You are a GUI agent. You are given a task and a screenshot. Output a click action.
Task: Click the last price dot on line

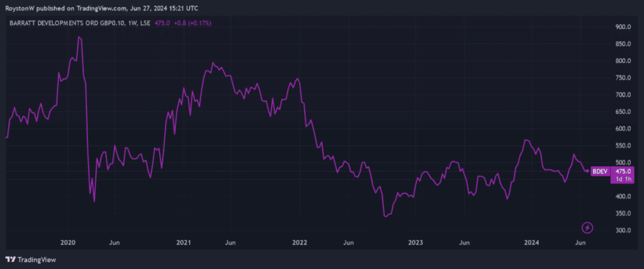tap(587, 171)
